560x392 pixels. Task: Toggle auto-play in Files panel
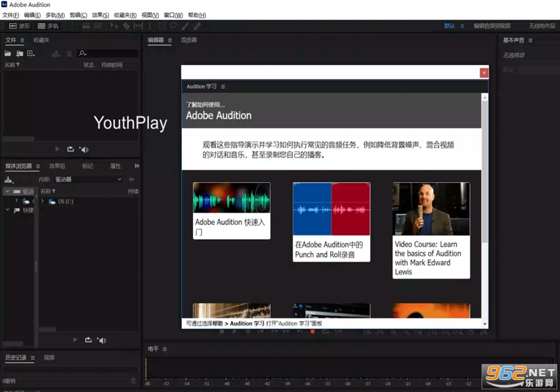coord(84,149)
